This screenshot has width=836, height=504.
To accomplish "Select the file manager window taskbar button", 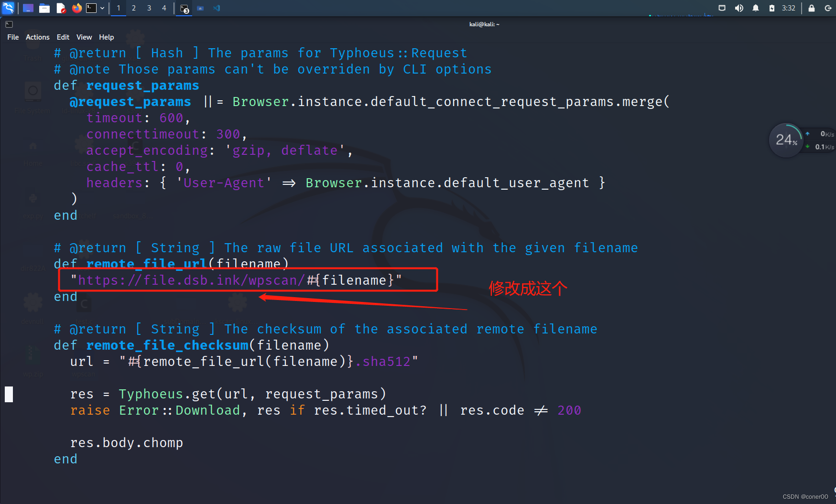I will click(x=200, y=8).
